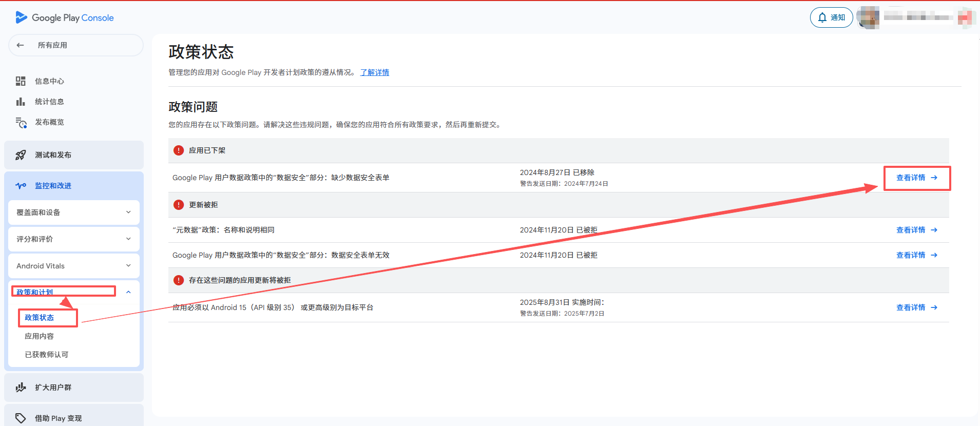Click the growth icon for 扩大用户群
The width and height of the screenshot is (980, 426).
(21, 388)
